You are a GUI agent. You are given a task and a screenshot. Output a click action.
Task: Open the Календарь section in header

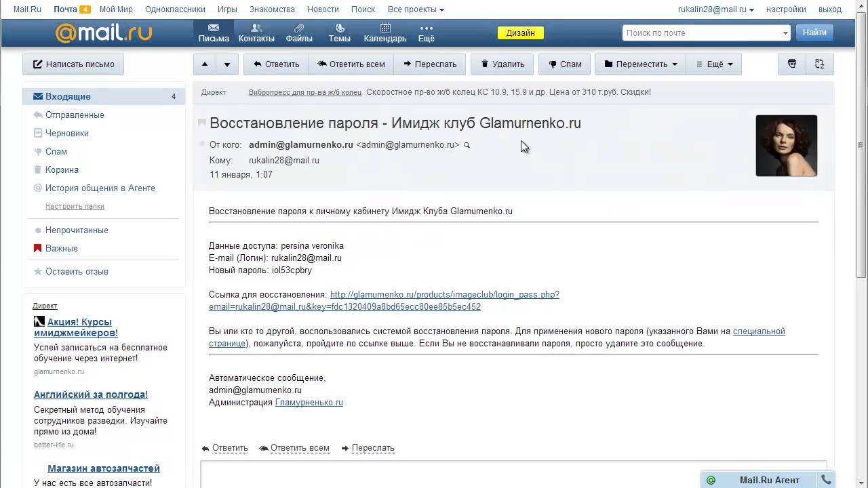385,33
